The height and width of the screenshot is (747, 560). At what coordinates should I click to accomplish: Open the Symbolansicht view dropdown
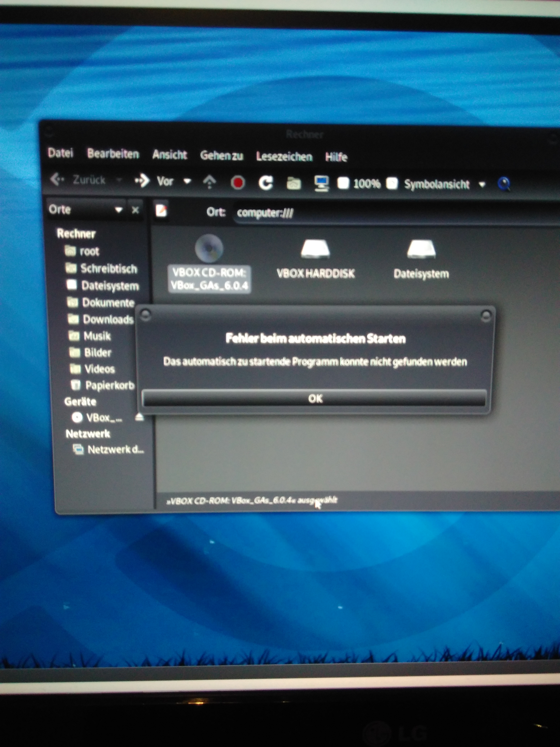[x=482, y=184]
